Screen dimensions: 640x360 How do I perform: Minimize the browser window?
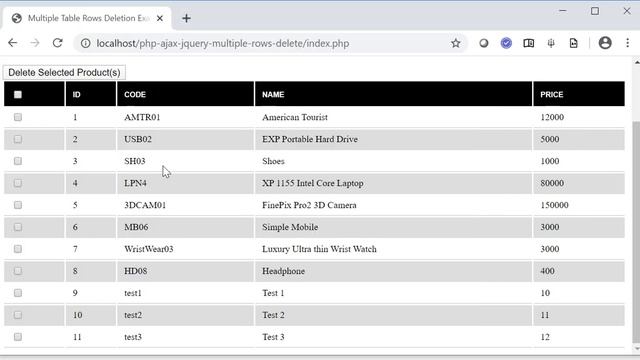point(563,11)
